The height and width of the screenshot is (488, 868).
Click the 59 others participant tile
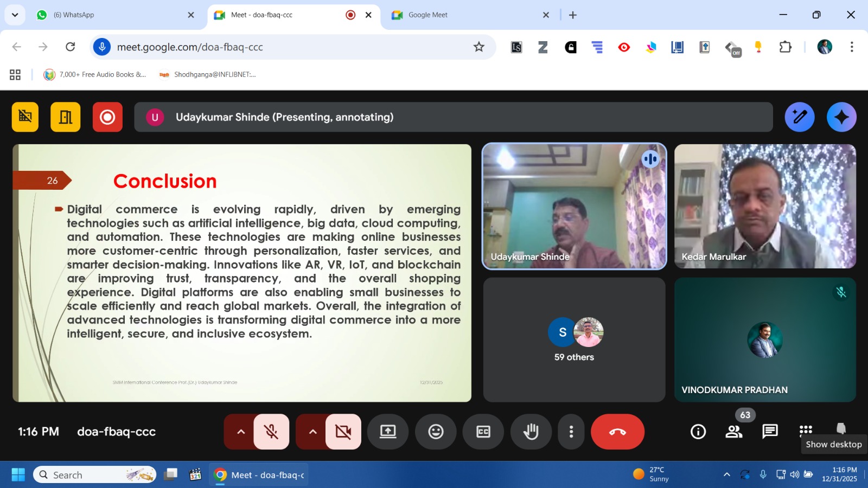tap(574, 340)
